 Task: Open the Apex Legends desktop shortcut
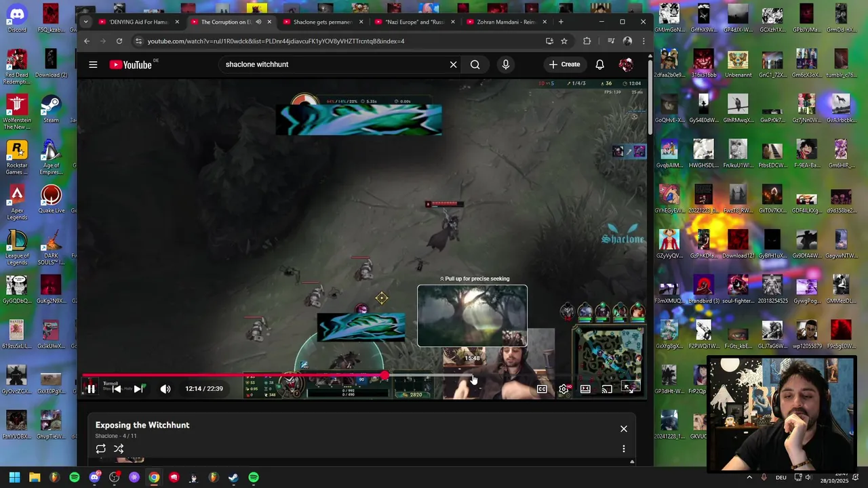pos(17,202)
